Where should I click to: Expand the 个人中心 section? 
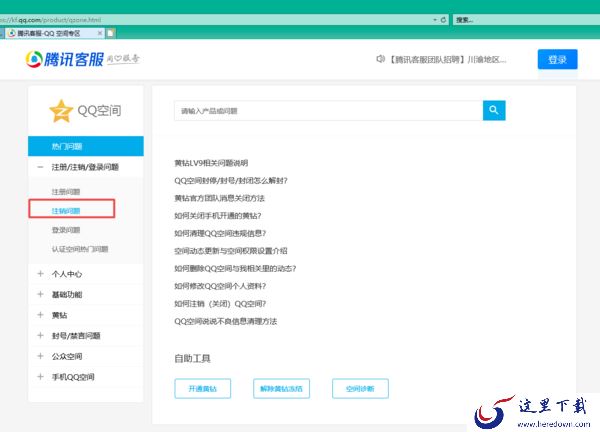86,274
